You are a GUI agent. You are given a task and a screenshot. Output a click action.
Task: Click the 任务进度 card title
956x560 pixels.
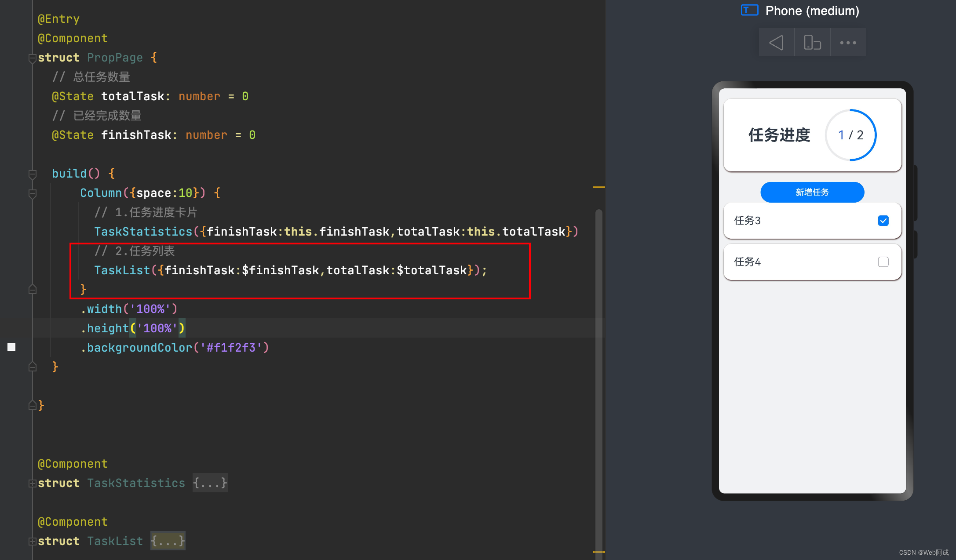[x=779, y=135]
